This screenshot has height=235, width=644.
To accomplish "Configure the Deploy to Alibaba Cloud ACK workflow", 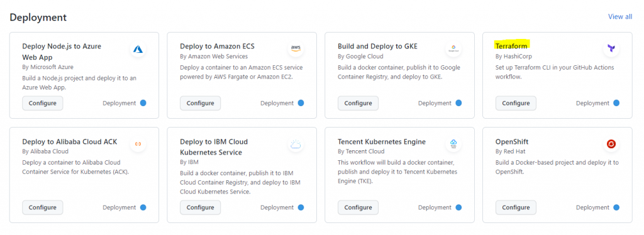I will 43,207.
